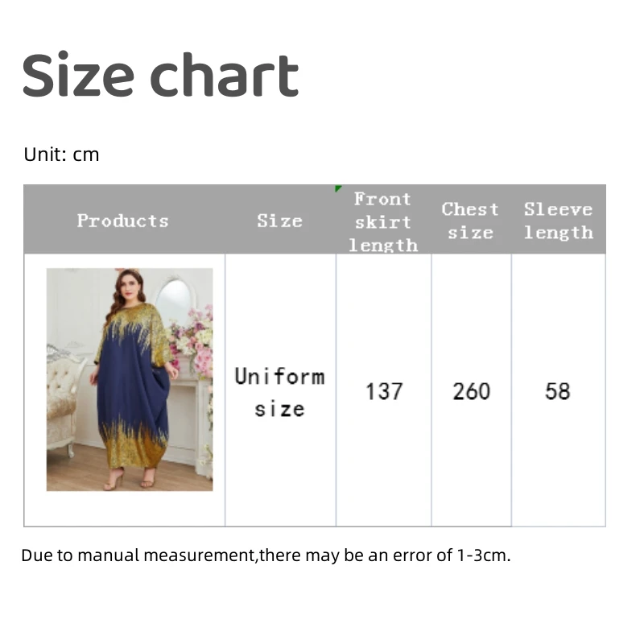Click the manual measurement error note
The height and width of the screenshot is (644, 644).
[x=266, y=555]
